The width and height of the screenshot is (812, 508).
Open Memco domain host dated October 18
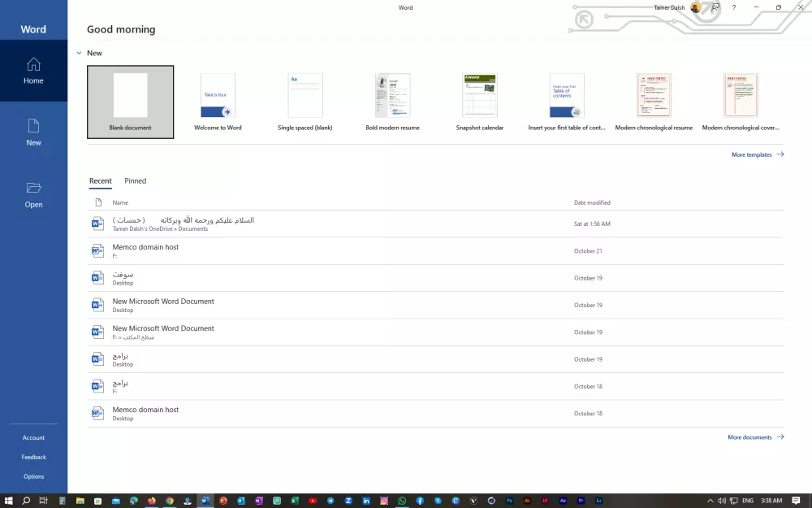point(435,414)
